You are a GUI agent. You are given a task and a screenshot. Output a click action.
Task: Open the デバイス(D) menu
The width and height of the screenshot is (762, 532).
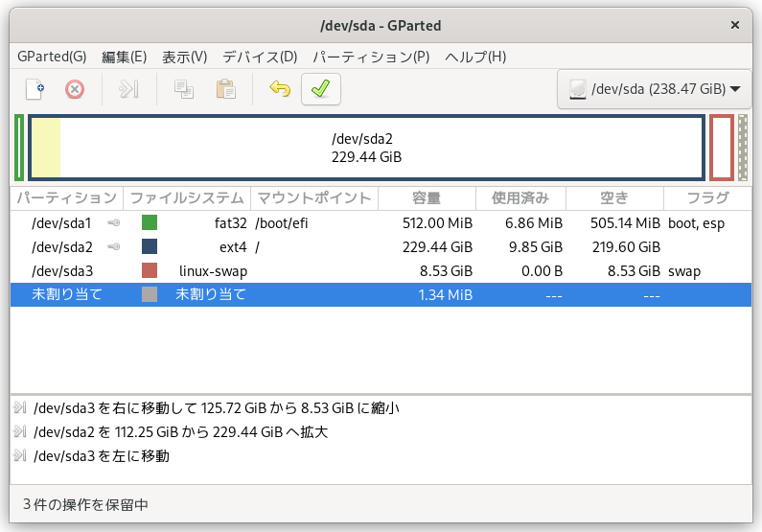[260, 57]
